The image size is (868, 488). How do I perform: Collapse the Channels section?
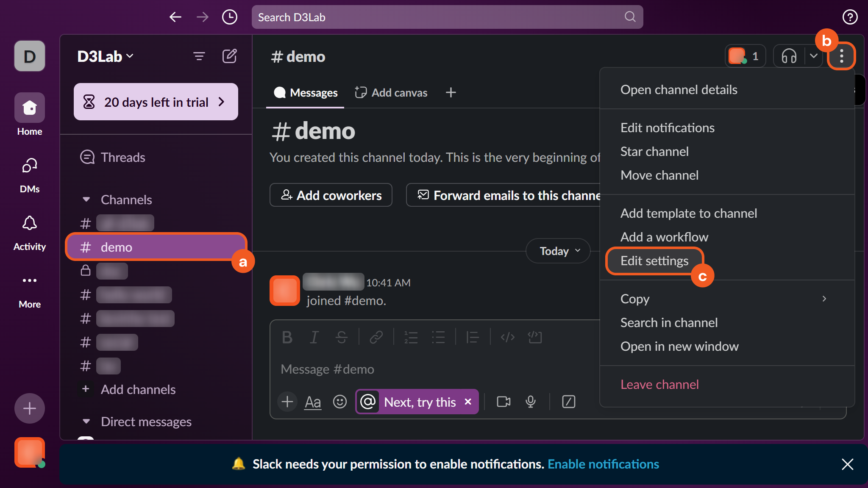tap(86, 200)
